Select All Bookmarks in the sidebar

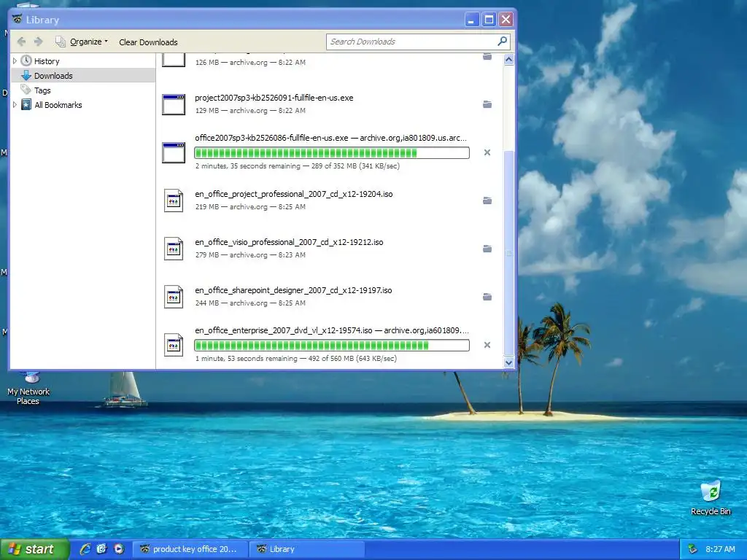pyautogui.click(x=58, y=105)
